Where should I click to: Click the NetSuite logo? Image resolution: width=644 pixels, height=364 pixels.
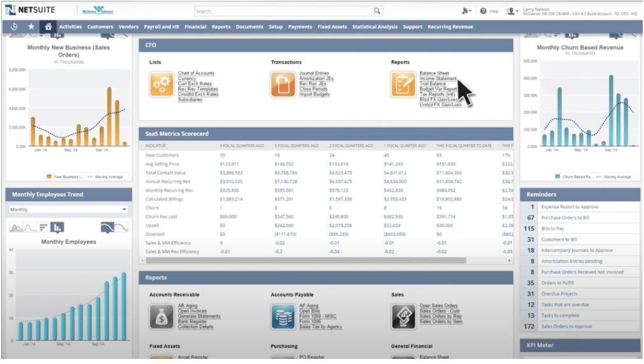(x=30, y=10)
